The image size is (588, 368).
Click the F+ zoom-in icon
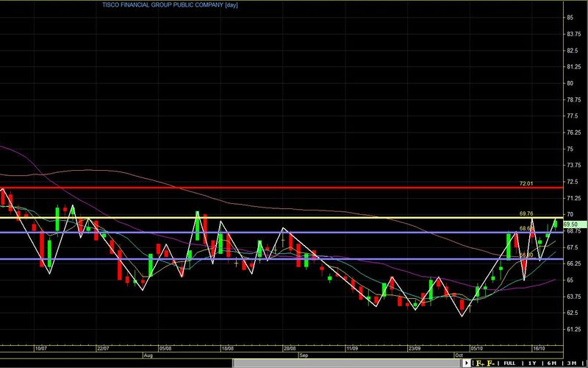coord(480,363)
